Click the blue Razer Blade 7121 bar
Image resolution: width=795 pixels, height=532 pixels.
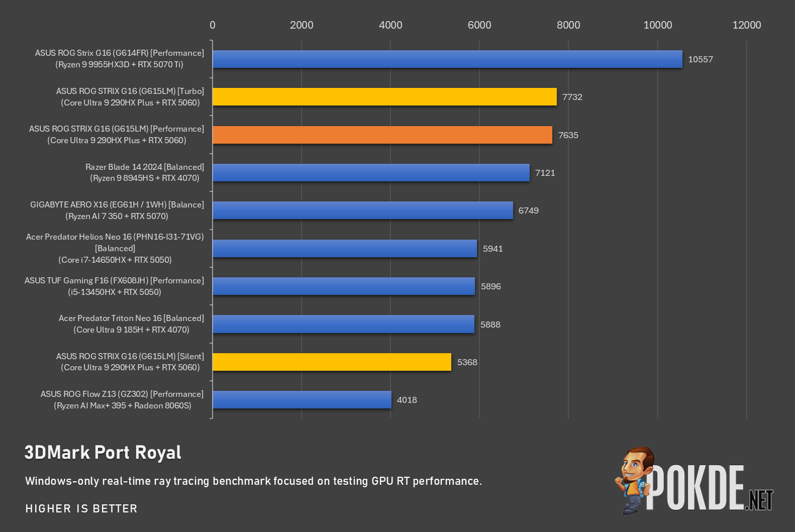click(371, 172)
